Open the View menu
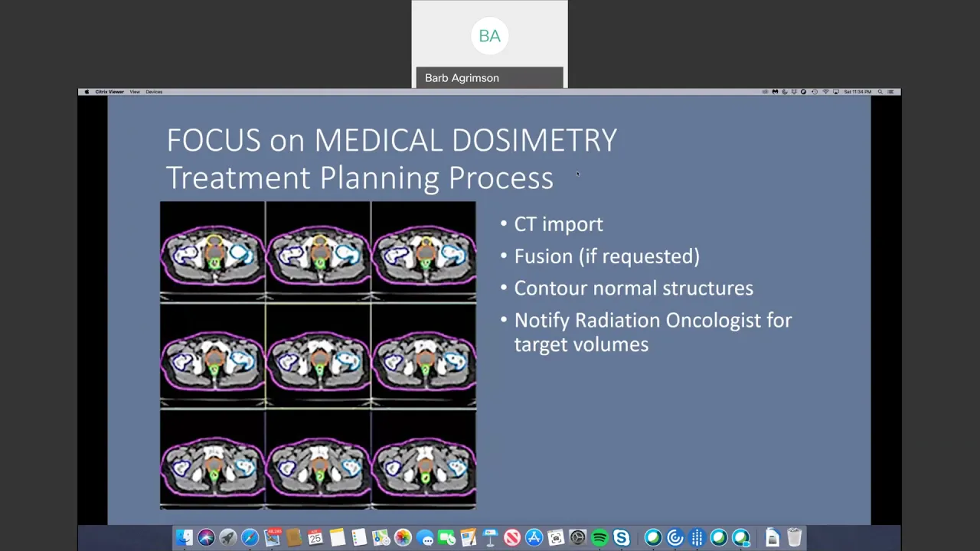Image resolution: width=980 pixels, height=551 pixels. (135, 92)
